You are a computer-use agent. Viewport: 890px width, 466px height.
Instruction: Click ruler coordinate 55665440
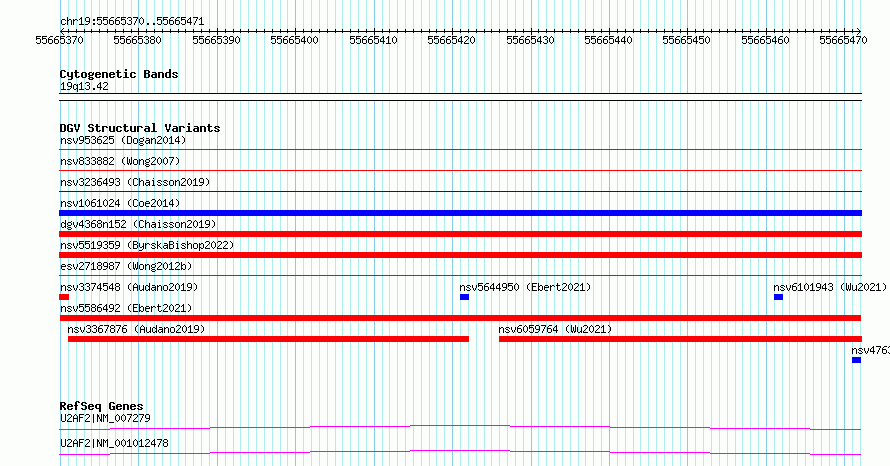coord(608,40)
